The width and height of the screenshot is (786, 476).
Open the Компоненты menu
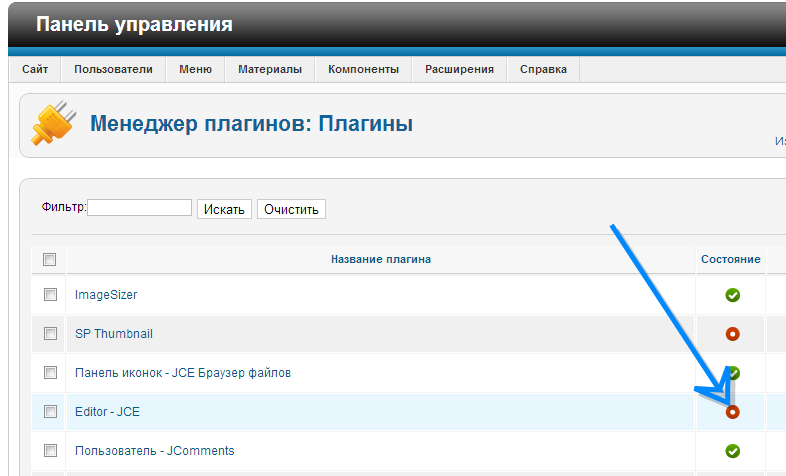[x=363, y=70]
